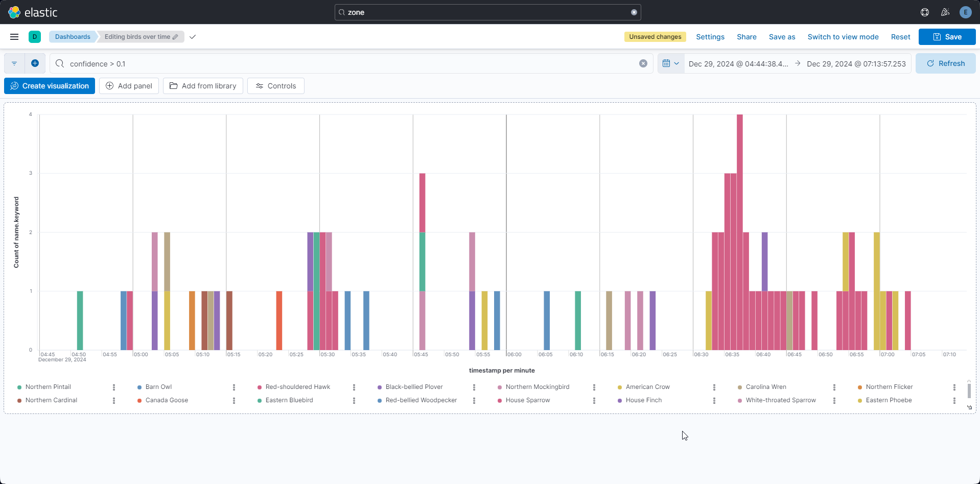Open Eastern Bluebird legend options menu
This screenshot has height=484, width=980.
click(354, 401)
